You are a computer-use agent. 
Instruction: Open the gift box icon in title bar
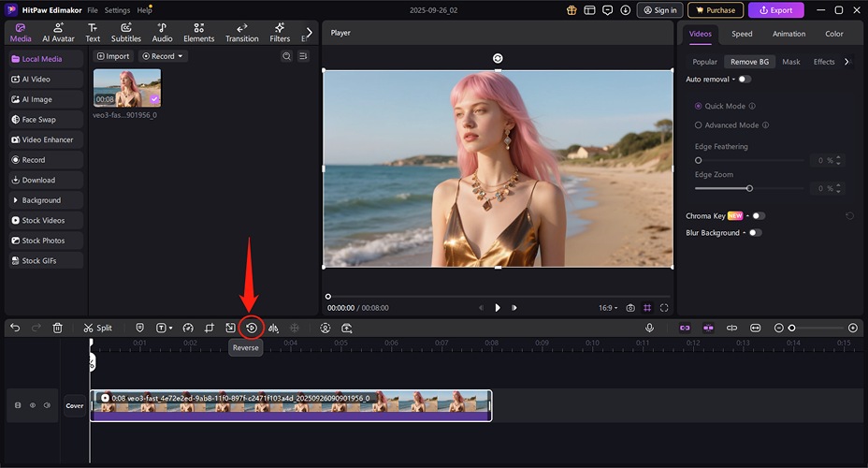(571, 10)
